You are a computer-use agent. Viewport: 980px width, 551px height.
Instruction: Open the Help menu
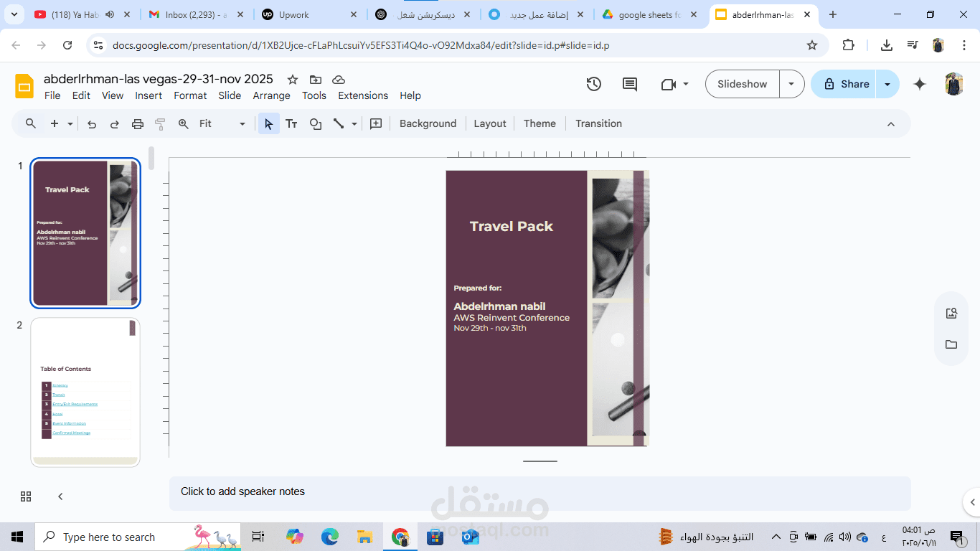410,95
